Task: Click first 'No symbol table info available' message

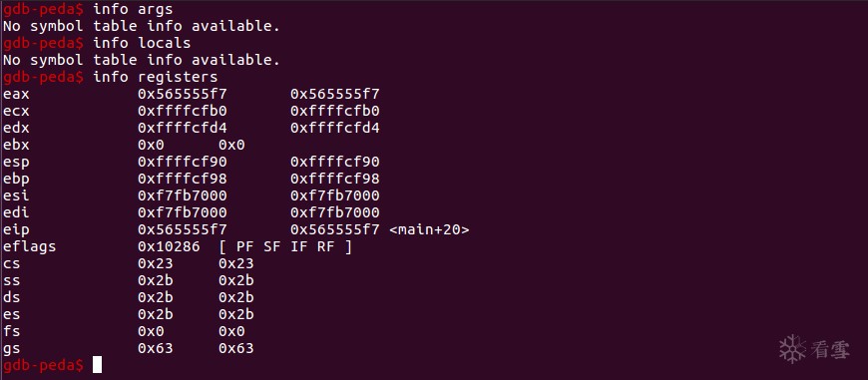Action: coord(142,26)
